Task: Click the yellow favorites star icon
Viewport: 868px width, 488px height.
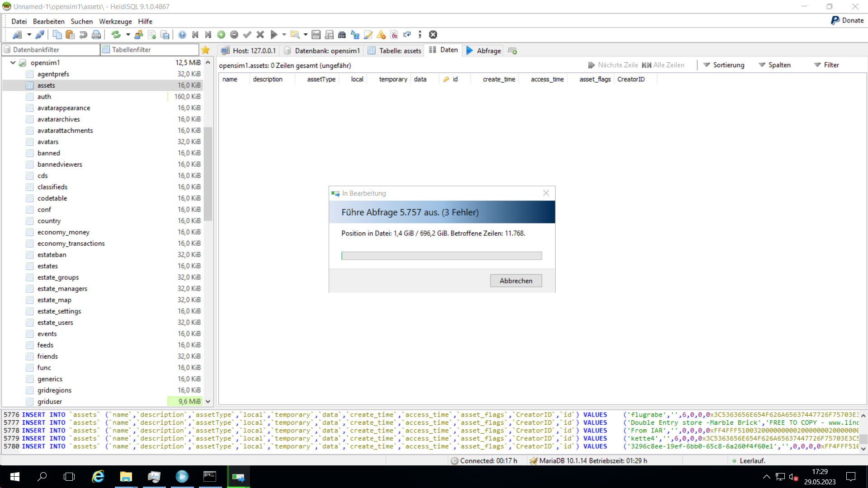Action: coord(206,50)
